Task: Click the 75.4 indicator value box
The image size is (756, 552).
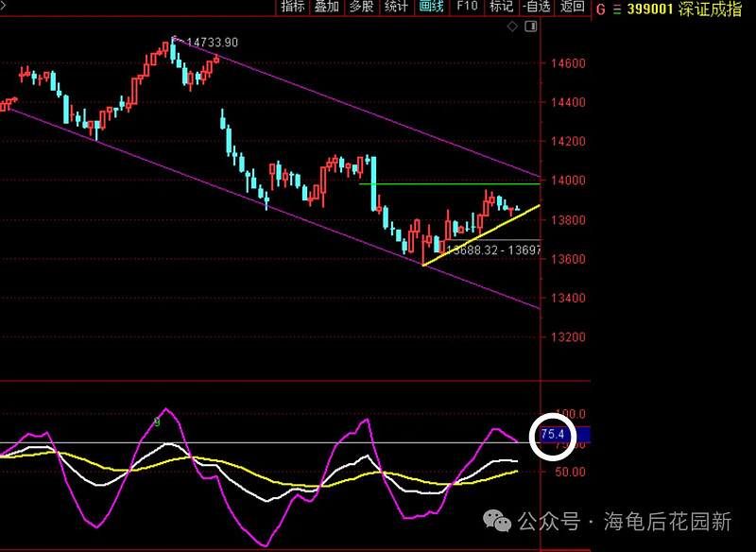Action: [565, 435]
